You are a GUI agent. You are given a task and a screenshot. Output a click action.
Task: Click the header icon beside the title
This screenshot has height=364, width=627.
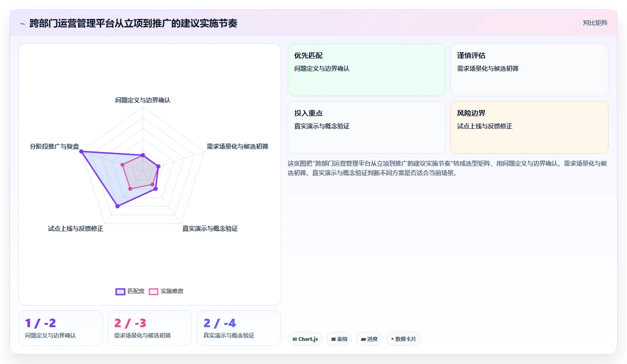(x=22, y=23)
